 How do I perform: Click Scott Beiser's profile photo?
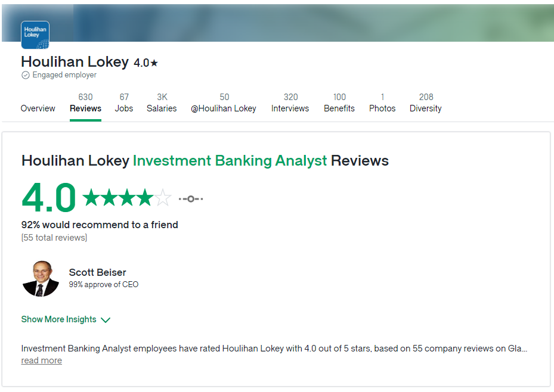click(x=41, y=278)
